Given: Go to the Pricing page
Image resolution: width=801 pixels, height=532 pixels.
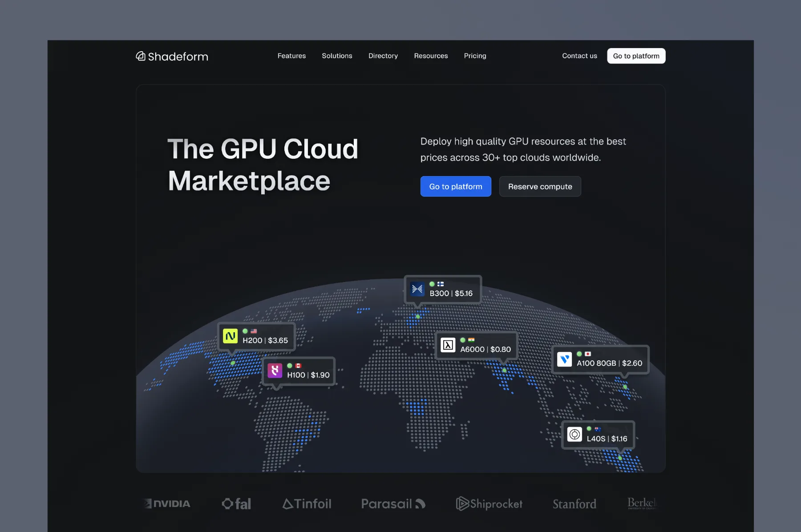Looking at the screenshot, I should click(x=475, y=56).
